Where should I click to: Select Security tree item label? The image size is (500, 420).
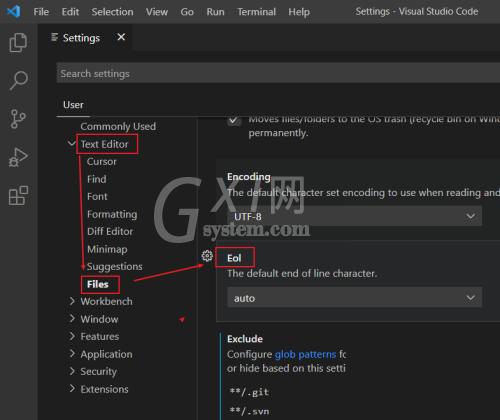(99, 372)
